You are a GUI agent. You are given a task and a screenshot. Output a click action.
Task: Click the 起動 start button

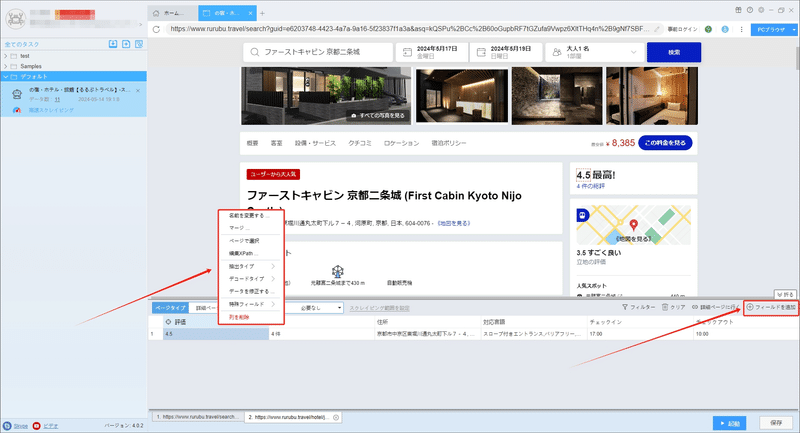pos(730,423)
